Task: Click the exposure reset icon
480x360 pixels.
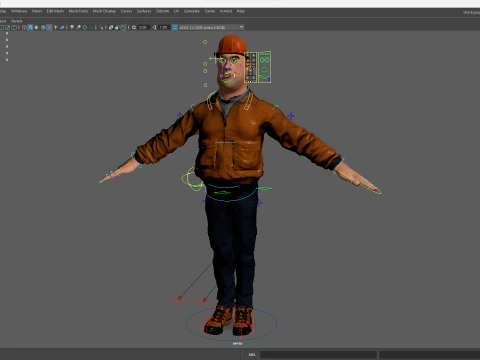Action: pos(134,27)
